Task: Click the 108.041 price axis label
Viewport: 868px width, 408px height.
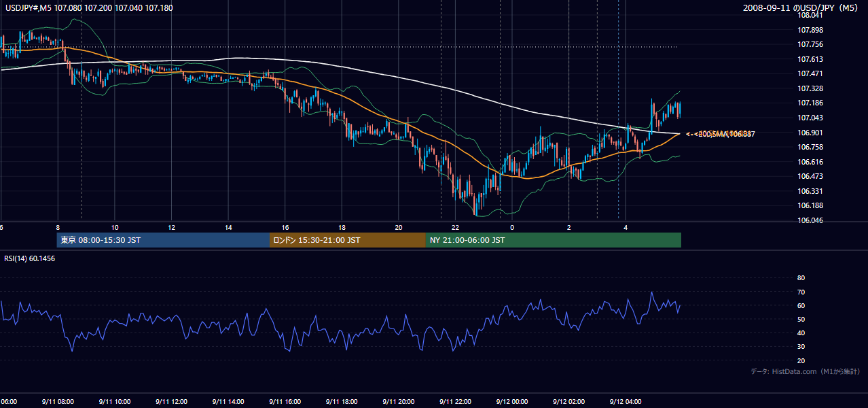Action: point(810,15)
